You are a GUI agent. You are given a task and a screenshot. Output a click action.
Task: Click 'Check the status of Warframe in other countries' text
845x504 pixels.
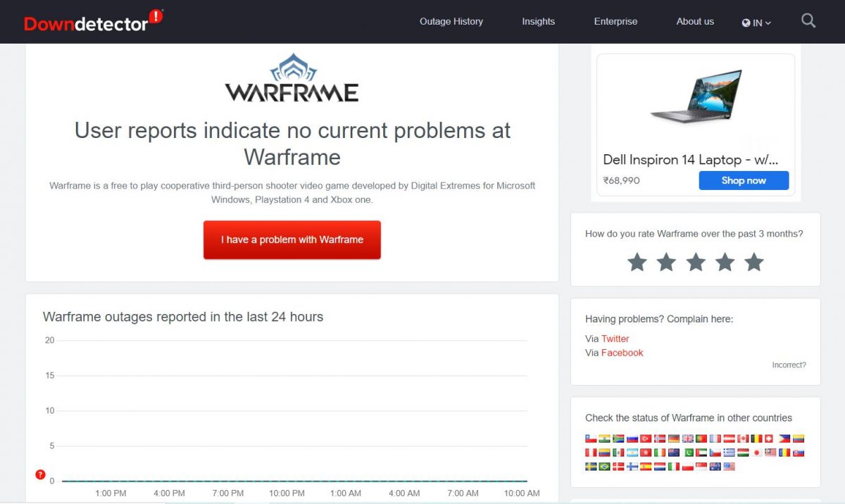689,417
